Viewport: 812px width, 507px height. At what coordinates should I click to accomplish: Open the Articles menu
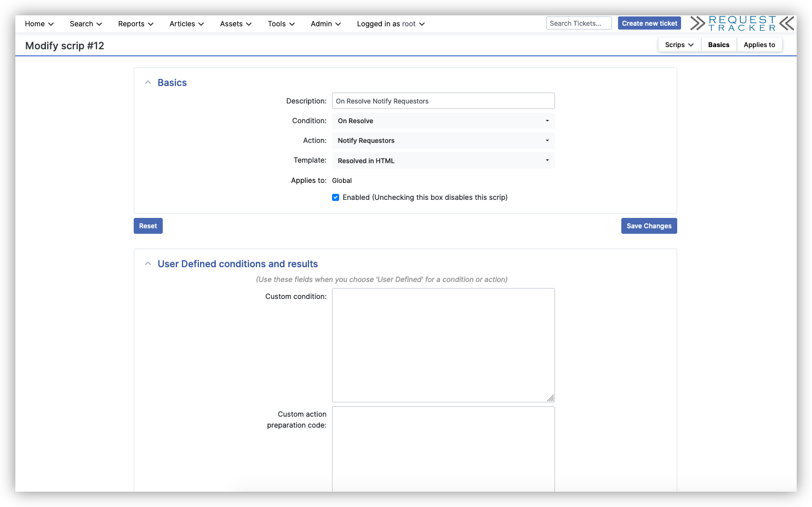[x=186, y=24]
